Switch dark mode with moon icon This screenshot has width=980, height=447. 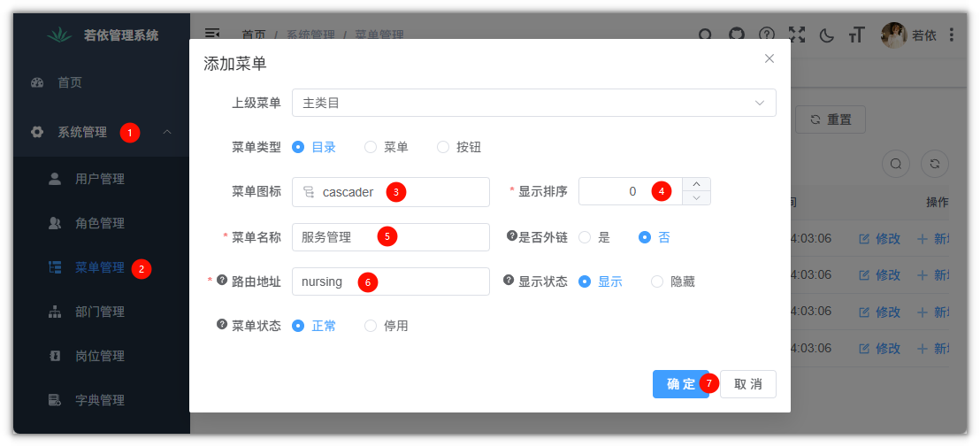pos(827,35)
